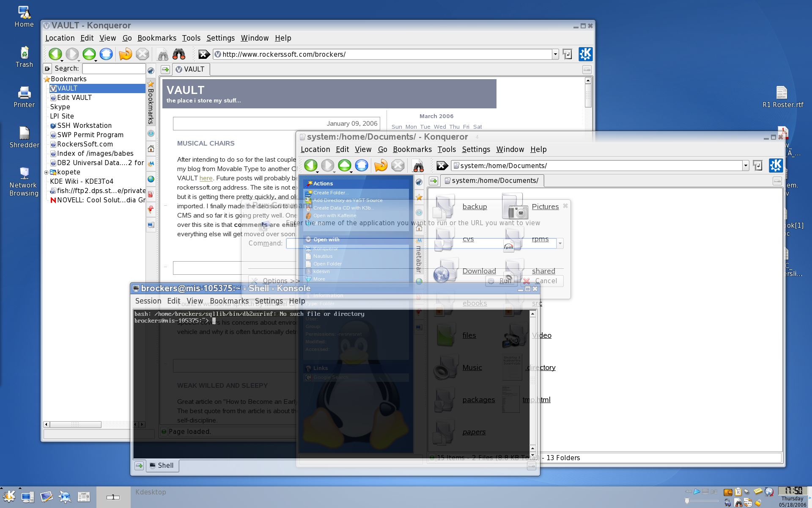This screenshot has height=508, width=812.
Task: Click Up arrow in Documents window toolbar
Action: pos(345,166)
